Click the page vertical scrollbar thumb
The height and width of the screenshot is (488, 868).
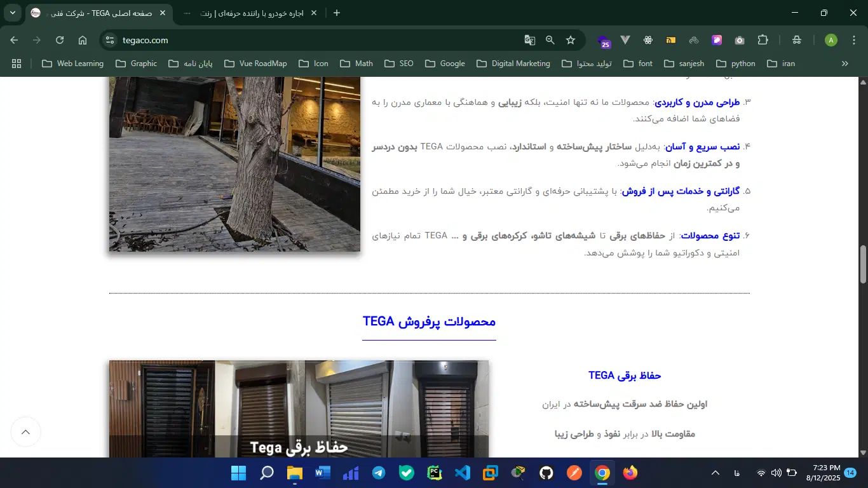(863, 264)
